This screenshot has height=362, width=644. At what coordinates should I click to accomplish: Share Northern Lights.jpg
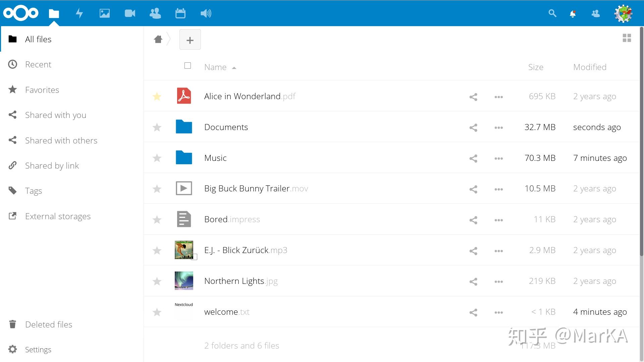click(x=473, y=282)
